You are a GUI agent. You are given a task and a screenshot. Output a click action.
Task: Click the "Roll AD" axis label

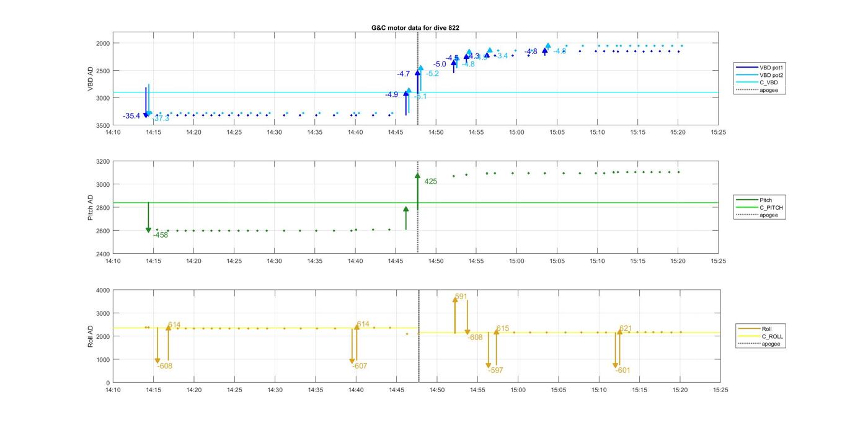point(91,336)
